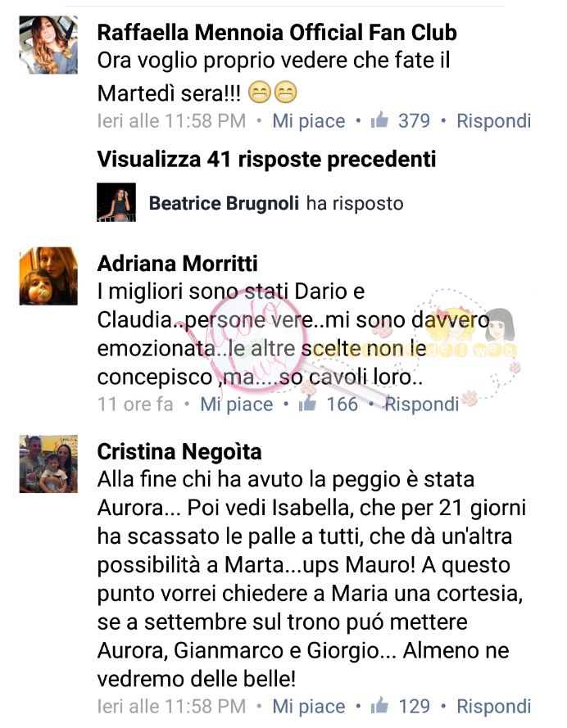Expand Visualizza 41 risposte precedenti

coord(266,159)
